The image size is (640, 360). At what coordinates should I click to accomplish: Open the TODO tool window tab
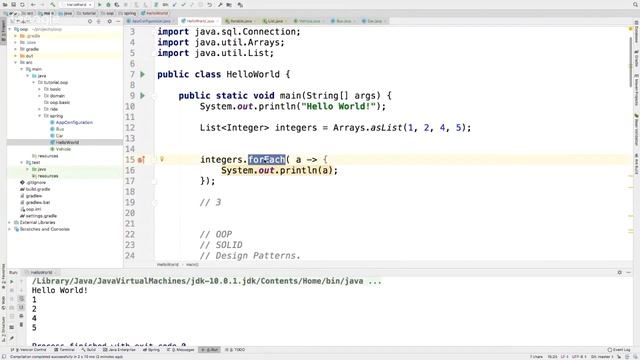tap(236, 350)
